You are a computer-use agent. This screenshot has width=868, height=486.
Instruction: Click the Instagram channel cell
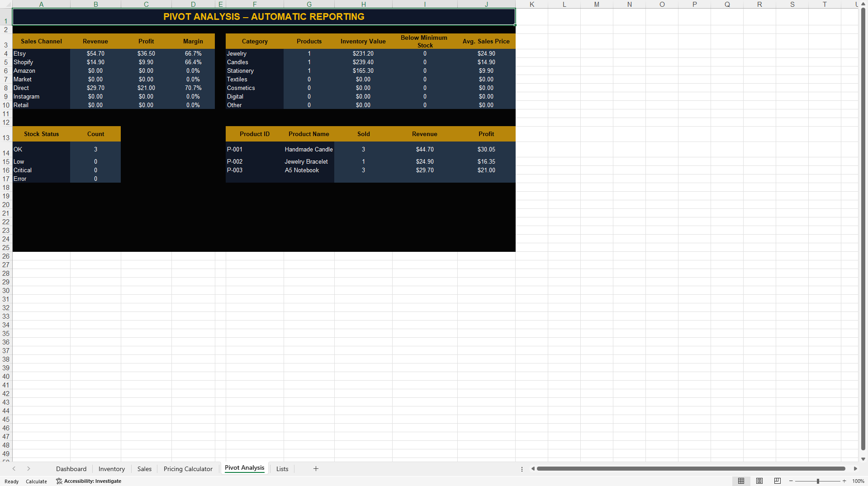coord(41,96)
